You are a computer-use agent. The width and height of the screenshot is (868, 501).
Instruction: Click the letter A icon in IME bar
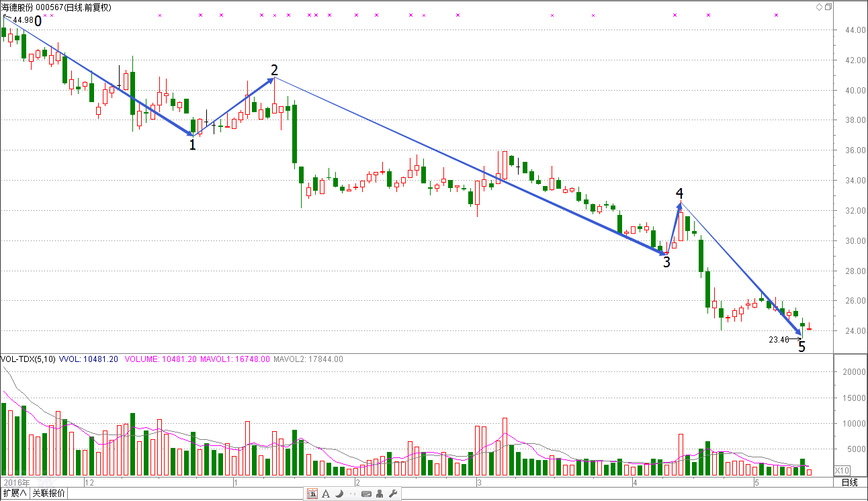tap(326, 494)
